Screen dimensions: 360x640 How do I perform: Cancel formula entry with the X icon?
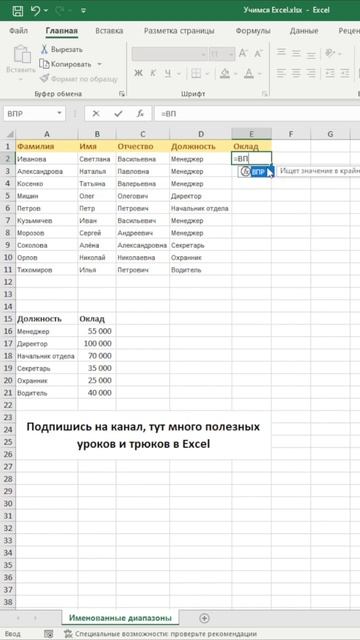pos(96,114)
